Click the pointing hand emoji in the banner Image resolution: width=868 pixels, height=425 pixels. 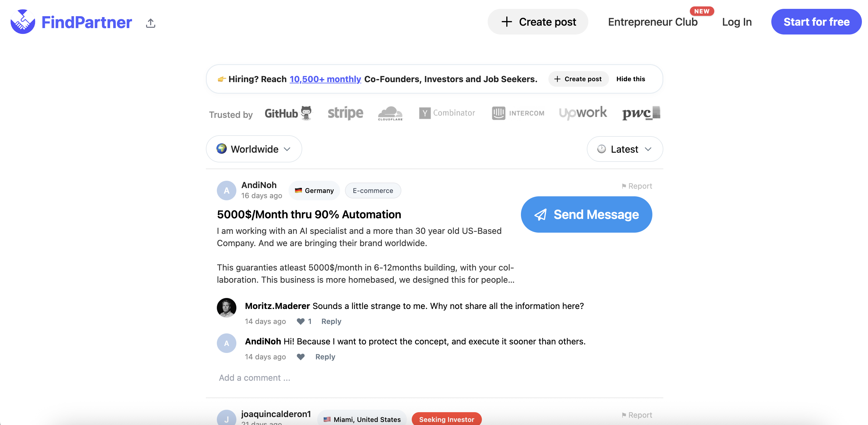point(221,79)
